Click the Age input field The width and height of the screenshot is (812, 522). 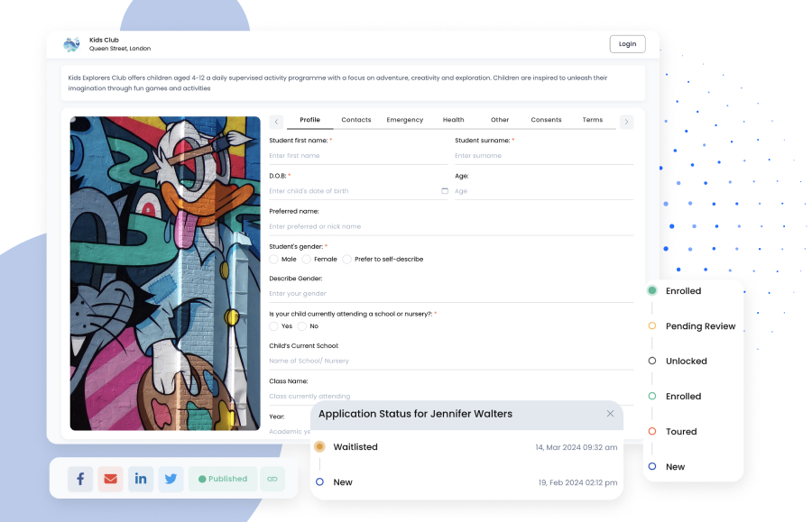(x=544, y=191)
